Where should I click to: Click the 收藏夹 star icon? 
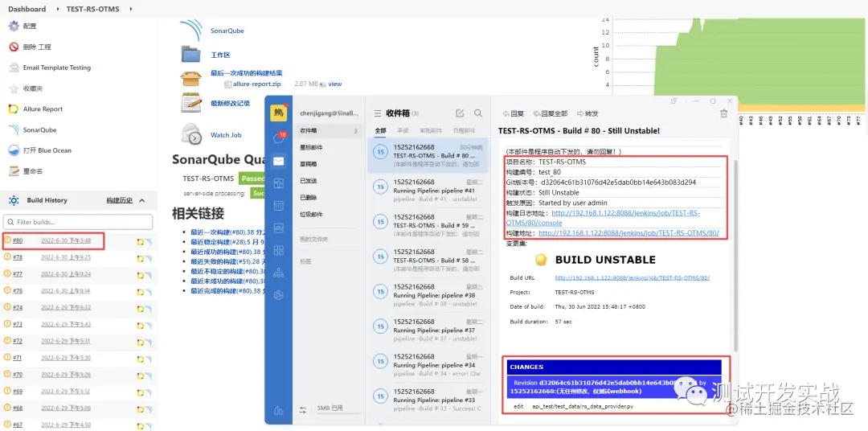tap(14, 88)
